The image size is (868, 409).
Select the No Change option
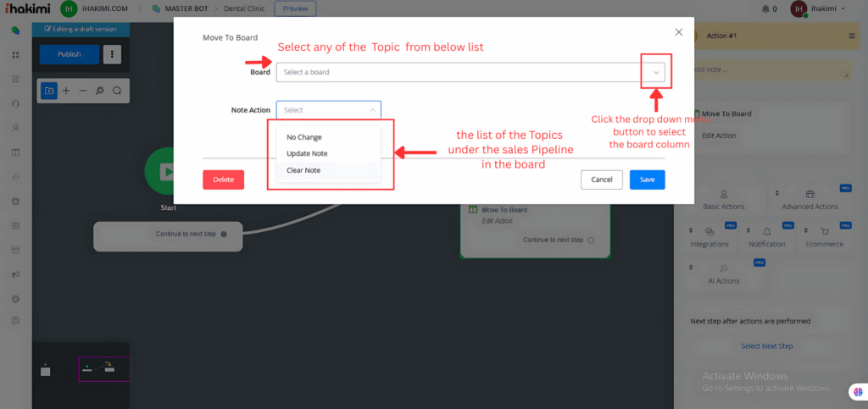304,137
